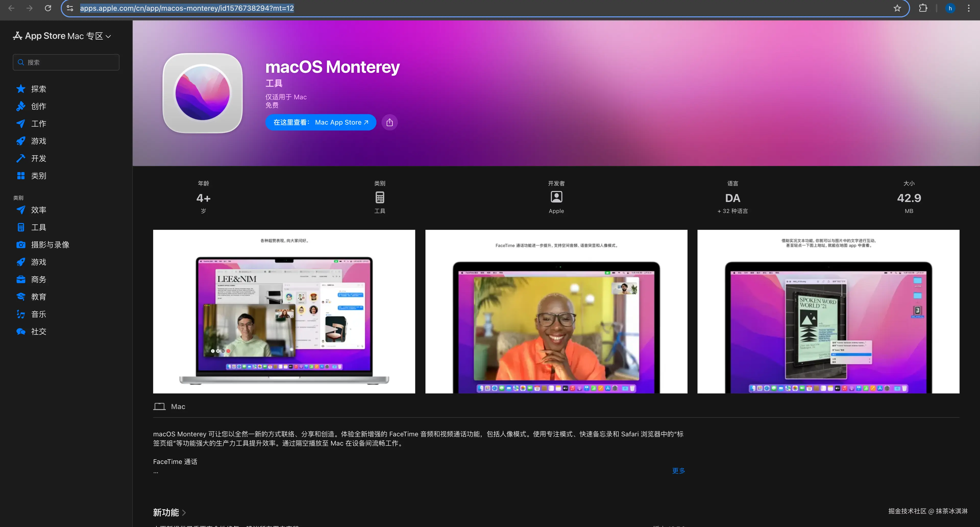
Task: Reload the page with the refresh icon
Action: coord(48,8)
